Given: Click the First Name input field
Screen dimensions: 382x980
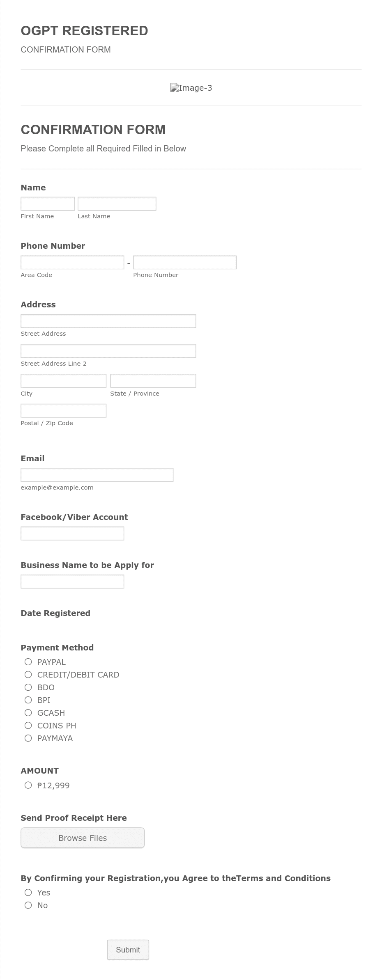Looking at the screenshot, I should pos(47,204).
